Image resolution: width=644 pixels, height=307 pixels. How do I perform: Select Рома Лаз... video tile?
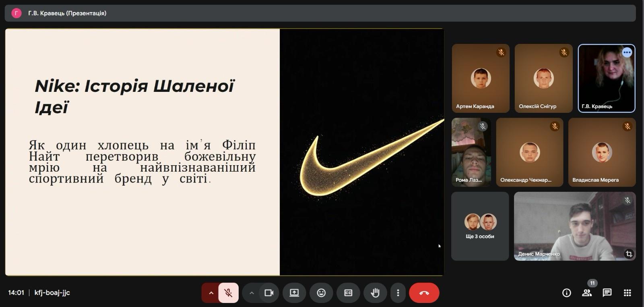pyautogui.click(x=471, y=152)
